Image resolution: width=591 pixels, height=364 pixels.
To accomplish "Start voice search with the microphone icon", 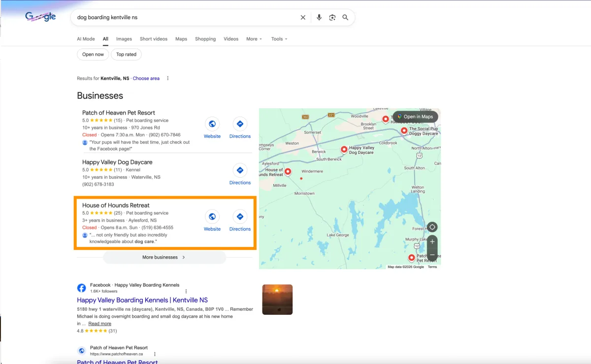I will 319,17.
